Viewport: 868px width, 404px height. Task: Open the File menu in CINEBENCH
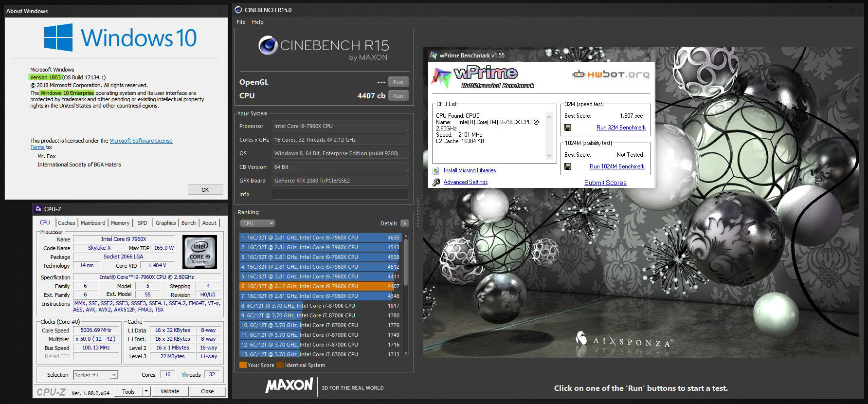coord(241,22)
